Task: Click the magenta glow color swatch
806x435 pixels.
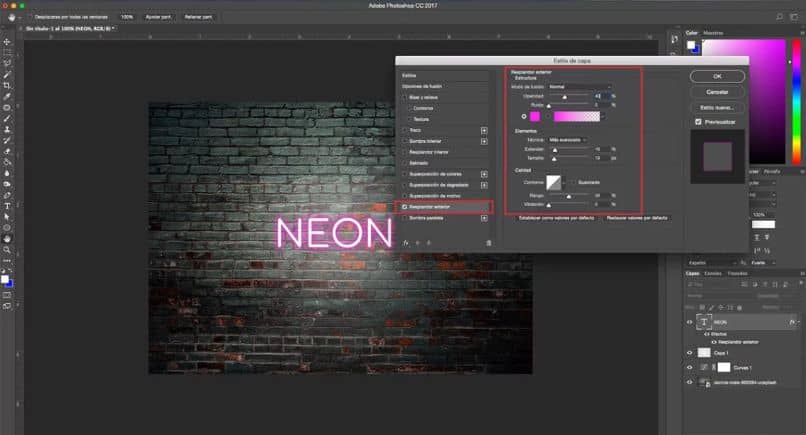Action: pyautogui.click(x=535, y=117)
